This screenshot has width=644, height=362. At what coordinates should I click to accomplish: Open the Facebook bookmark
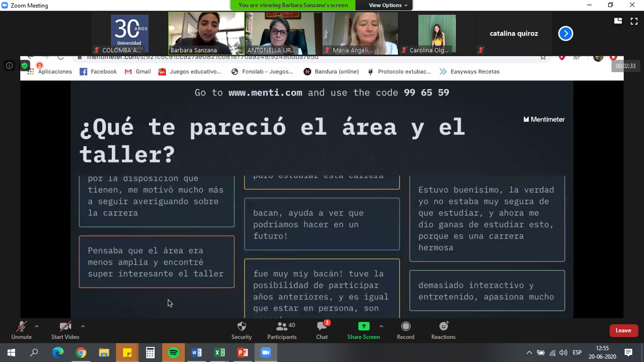[98, 71]
